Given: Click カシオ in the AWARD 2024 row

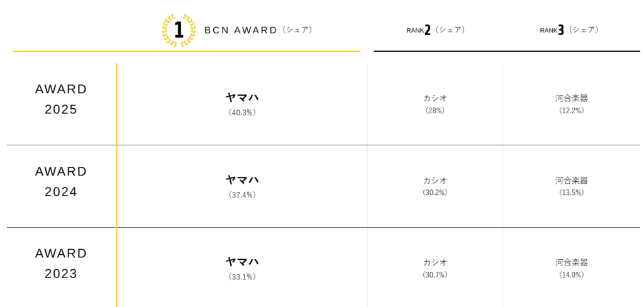Looking at the screenshot, I should 435,181.
